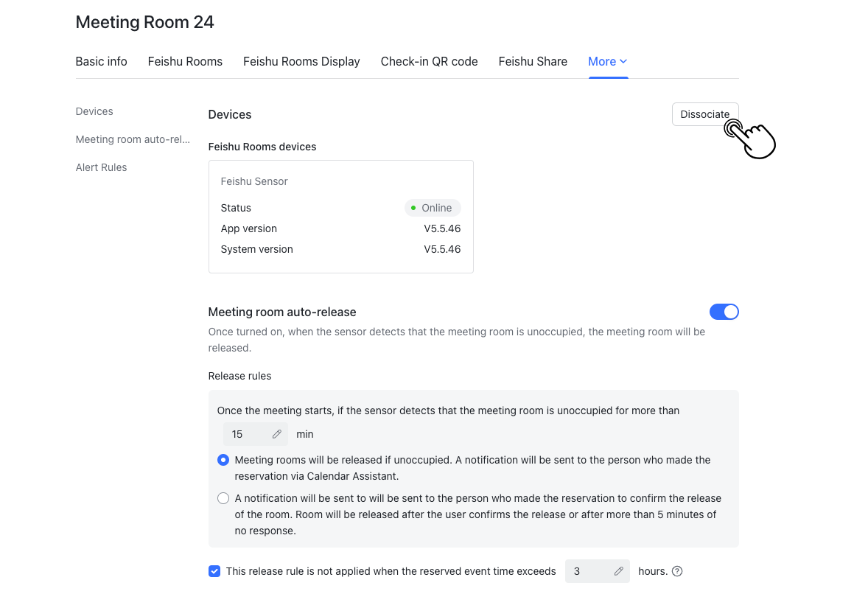868x594 pixels.
Task: Turn off the Meeting room auto-release toggle
Action: tap(724, 312)
